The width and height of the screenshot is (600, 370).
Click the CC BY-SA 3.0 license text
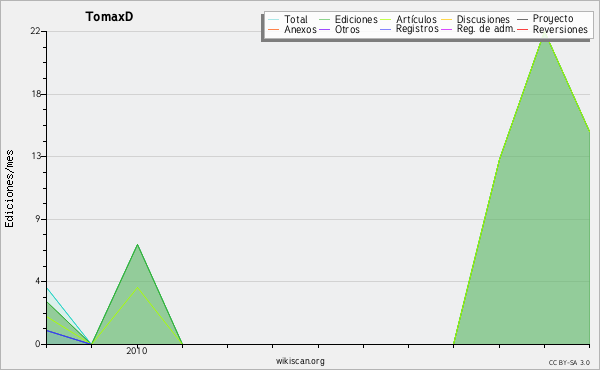pos(569,363)
